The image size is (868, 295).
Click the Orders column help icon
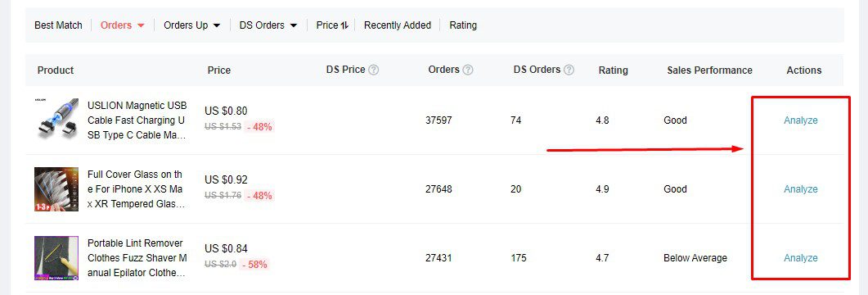[468, 70]
